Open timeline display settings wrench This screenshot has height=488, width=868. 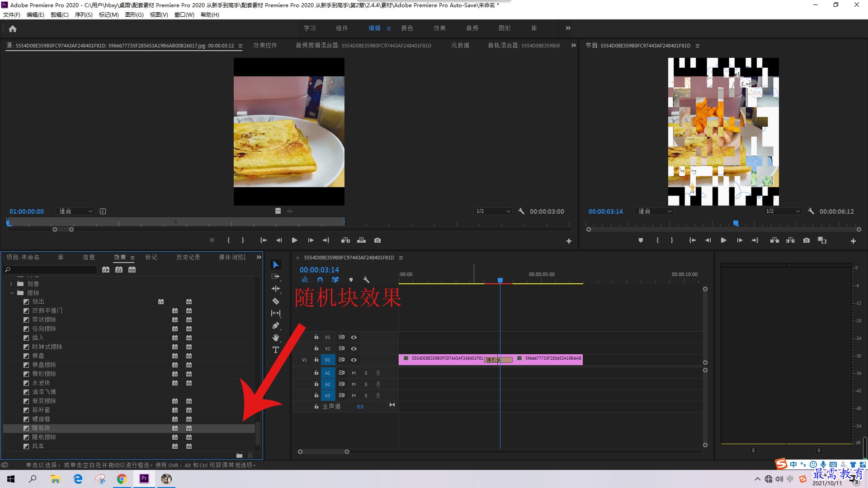[366, 280]
